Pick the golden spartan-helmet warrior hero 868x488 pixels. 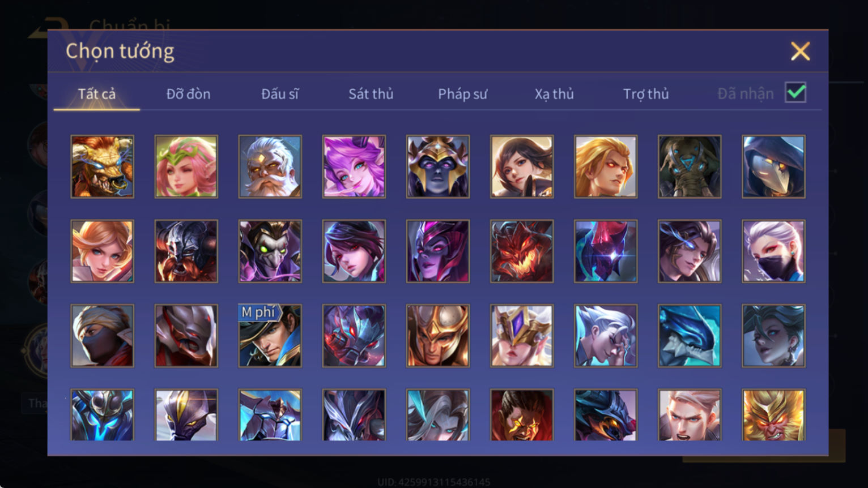438,336
